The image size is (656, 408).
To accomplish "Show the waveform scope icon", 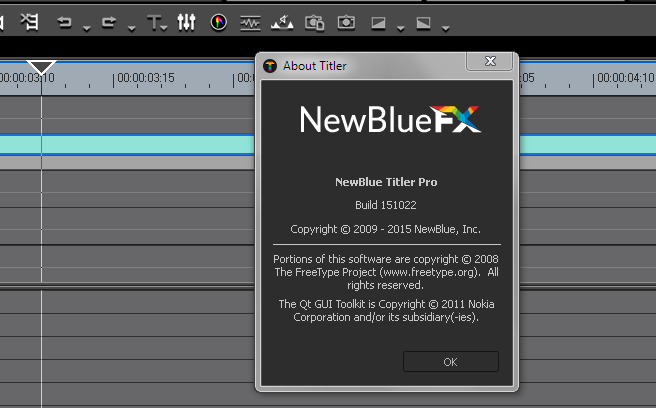I will coord(250,21).
